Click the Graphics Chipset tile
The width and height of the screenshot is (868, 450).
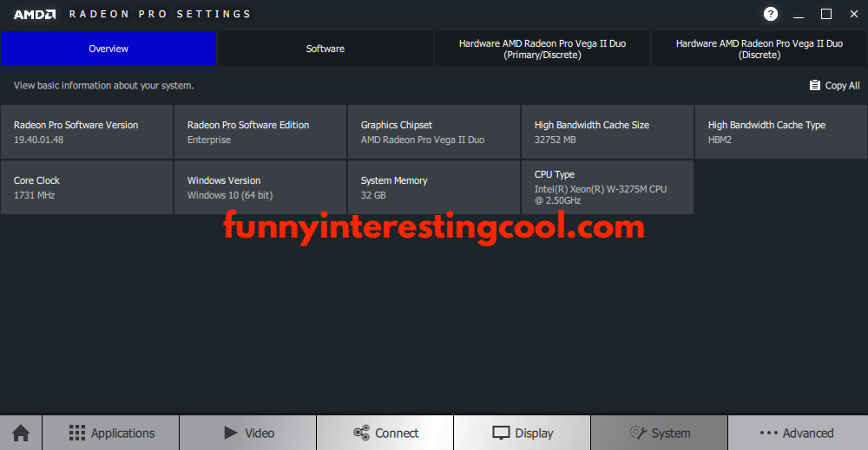click(x=434, y=132)
